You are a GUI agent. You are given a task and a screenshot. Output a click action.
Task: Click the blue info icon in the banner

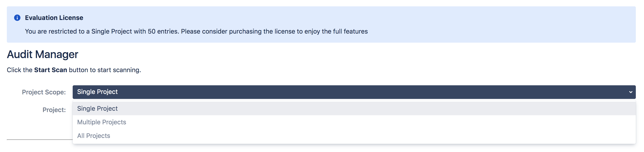17,18
